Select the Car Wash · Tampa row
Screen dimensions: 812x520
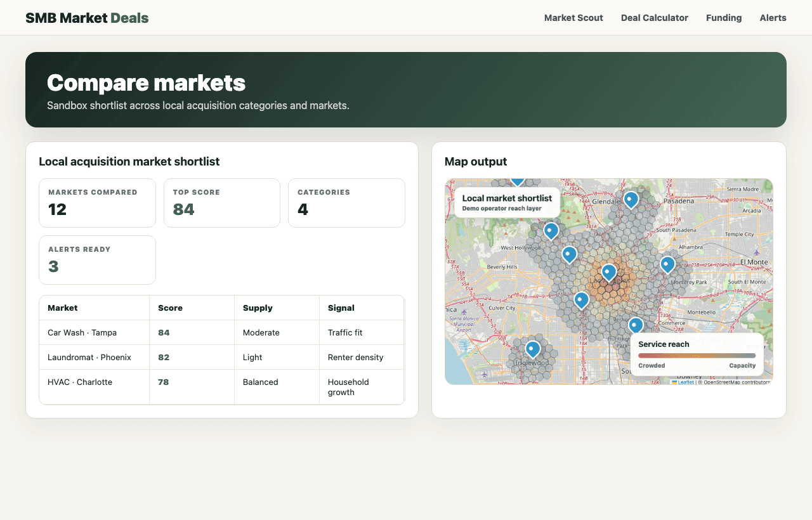221,332
